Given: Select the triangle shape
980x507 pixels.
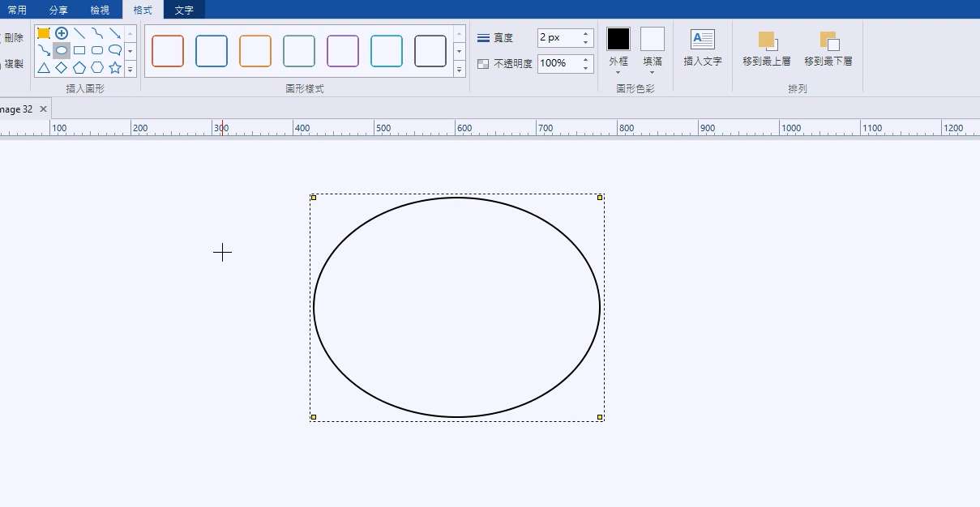Looking at the screenshot, I should (44, 67).
